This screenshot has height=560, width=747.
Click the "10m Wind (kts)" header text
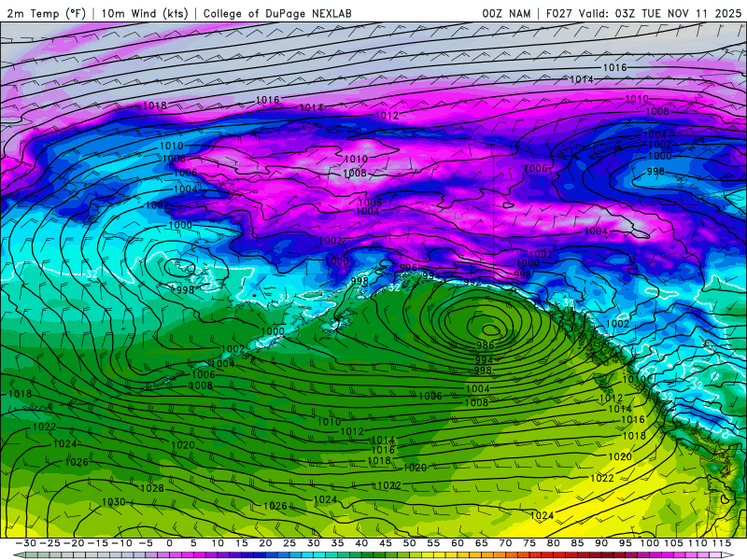tap(145, 13)
